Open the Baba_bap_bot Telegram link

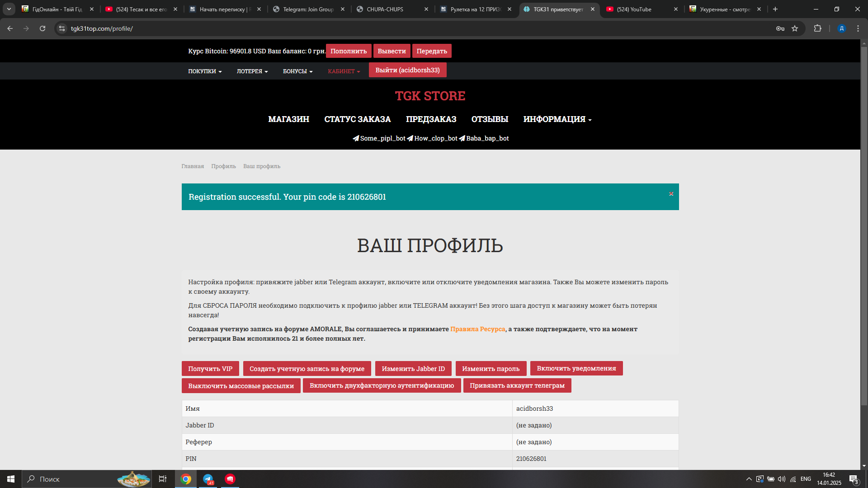tap(484, 138)
